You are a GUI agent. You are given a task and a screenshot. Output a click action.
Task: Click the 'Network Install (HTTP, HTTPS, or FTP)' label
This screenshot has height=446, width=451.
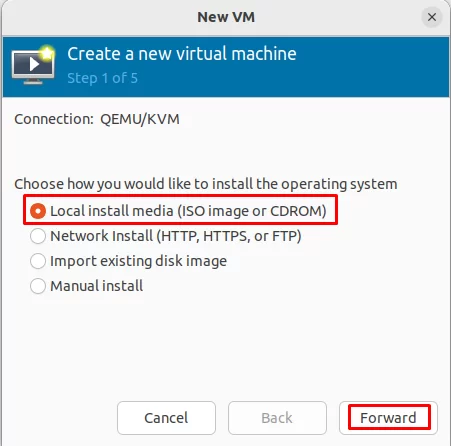tap(176, 236)
